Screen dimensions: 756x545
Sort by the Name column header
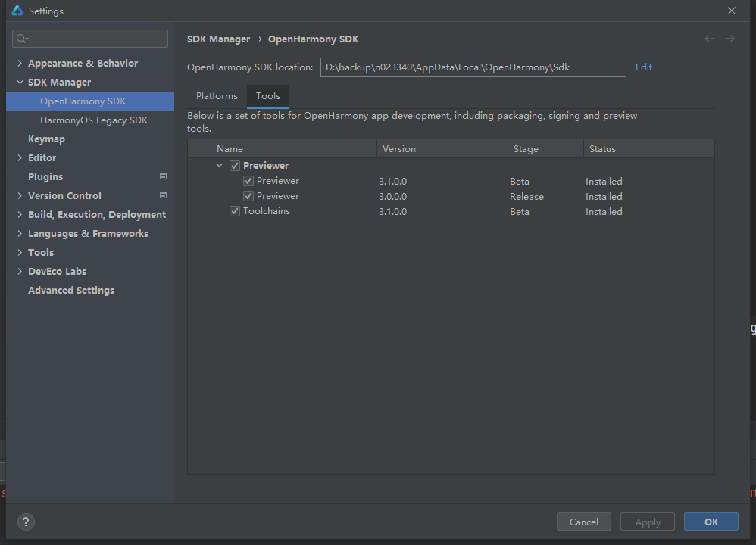pyautogui.click(x=294, y=149)
